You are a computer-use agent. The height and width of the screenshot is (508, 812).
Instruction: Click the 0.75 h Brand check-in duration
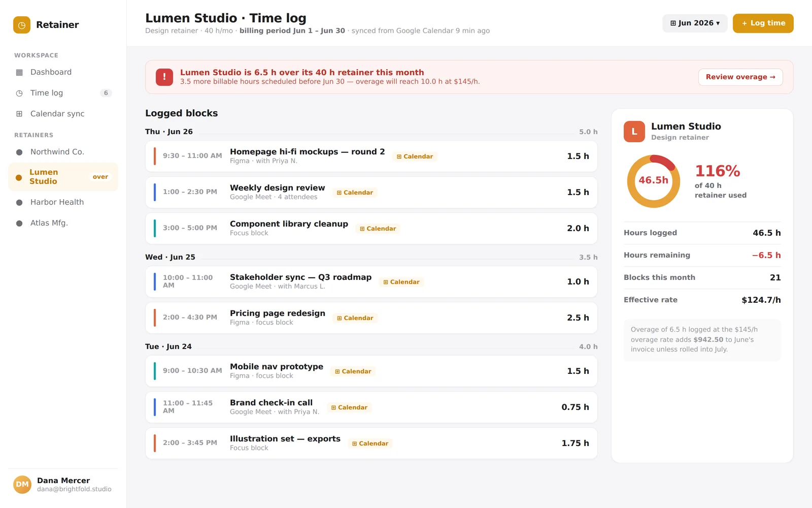575,407
